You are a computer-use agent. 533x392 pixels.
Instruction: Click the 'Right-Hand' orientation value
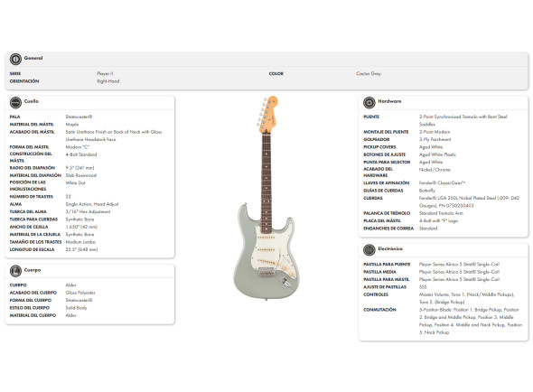pyautogui.click(x=108, y=81)
